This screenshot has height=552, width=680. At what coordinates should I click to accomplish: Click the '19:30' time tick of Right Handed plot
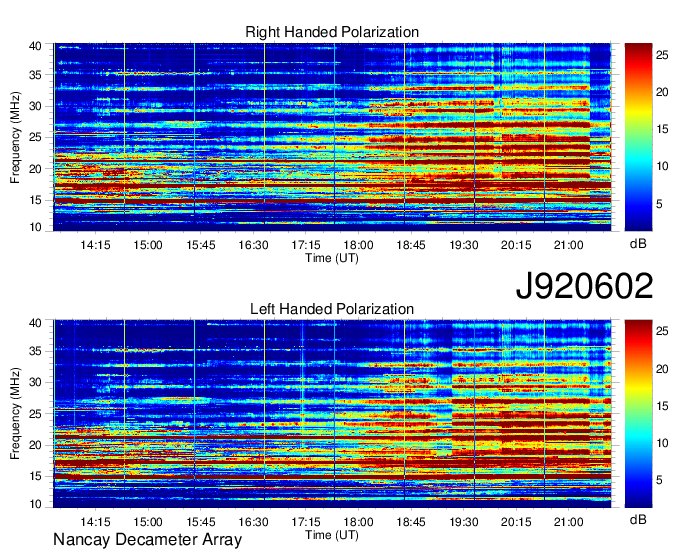(464, 245)
